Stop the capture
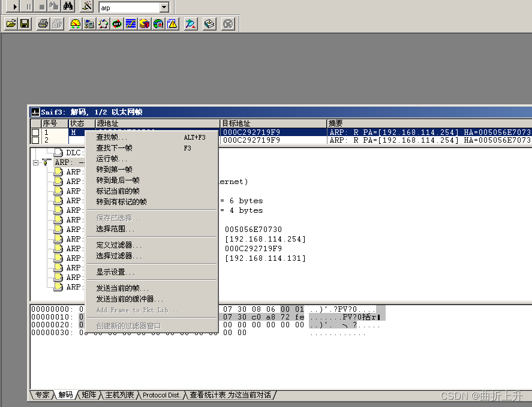The image size is (532, 407). click(x=41, y=7)
